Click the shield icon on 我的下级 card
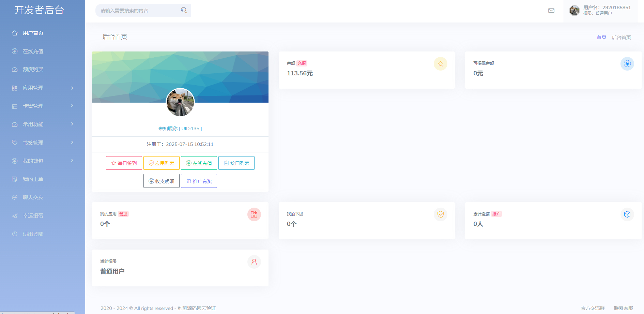 click(440, 214)
